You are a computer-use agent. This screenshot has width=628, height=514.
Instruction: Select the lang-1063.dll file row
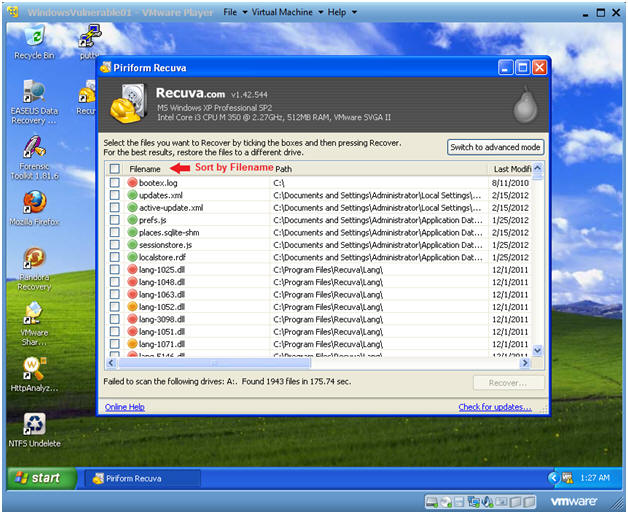319,294
